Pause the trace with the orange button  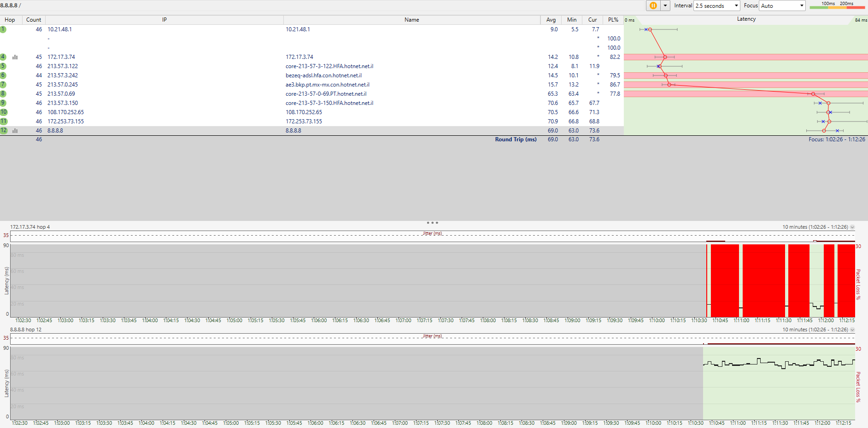tap(653, 6)
